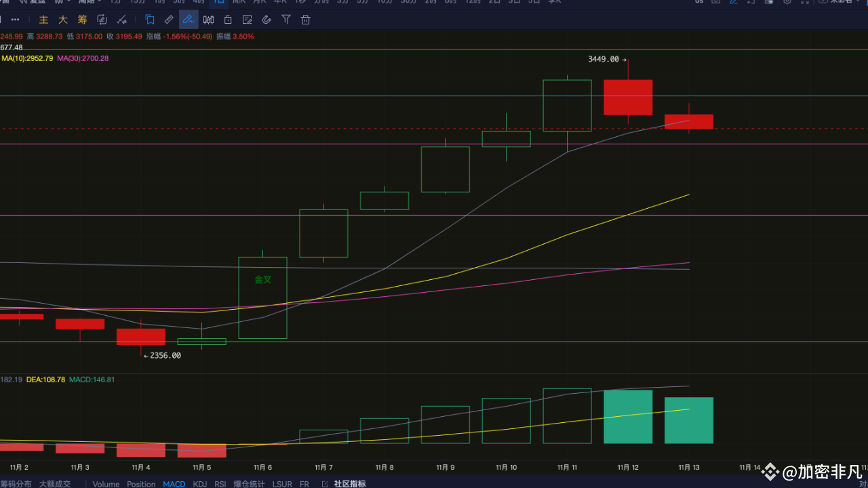Screen dimensions: 868x488
Task: Toggle 筹 chip distribution display
Action: [x=82, y=20]
